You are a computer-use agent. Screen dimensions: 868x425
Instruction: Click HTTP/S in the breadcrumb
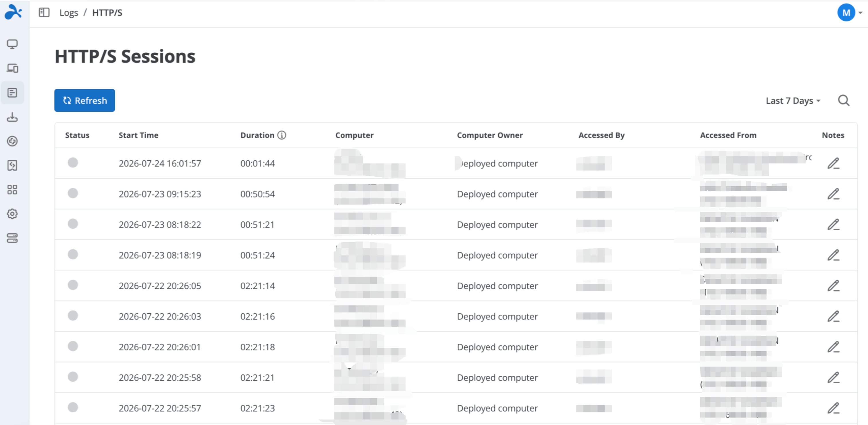tap(107, 13)
